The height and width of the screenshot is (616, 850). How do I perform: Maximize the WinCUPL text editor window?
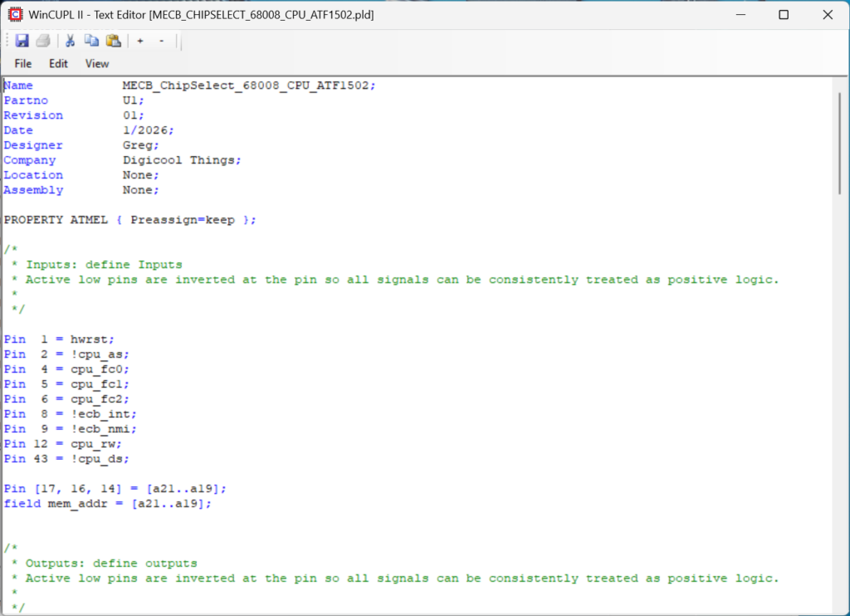tap(784, 15)
